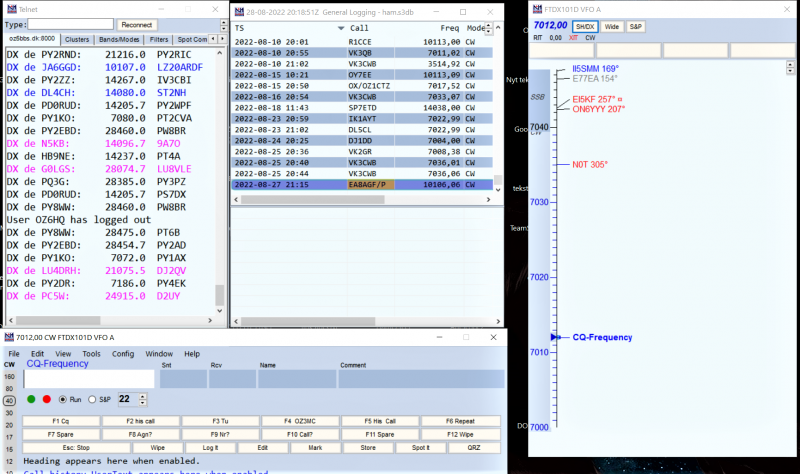Select the 40 band button
The height and width of the screenshot is (474, 800).
[x=9, y=401]
